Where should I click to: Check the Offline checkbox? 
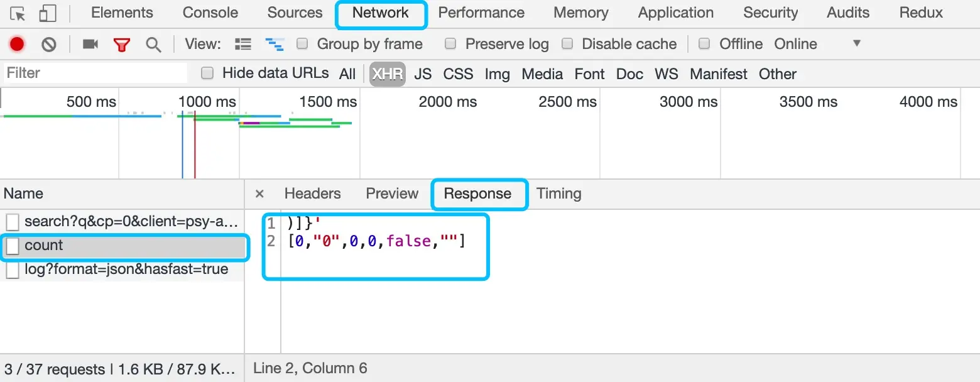pyautogui.click(x=705, y=43)
